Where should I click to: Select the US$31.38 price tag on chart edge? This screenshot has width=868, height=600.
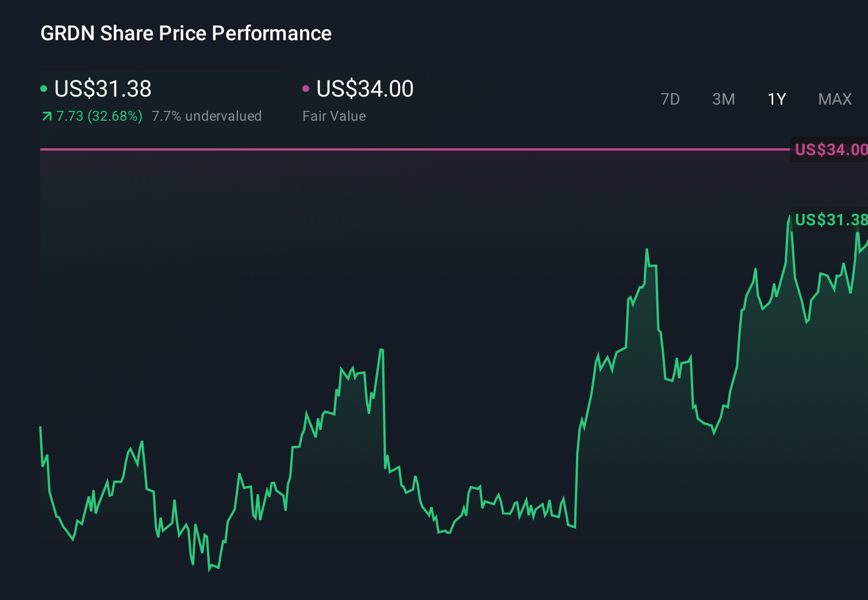(830, 220)
